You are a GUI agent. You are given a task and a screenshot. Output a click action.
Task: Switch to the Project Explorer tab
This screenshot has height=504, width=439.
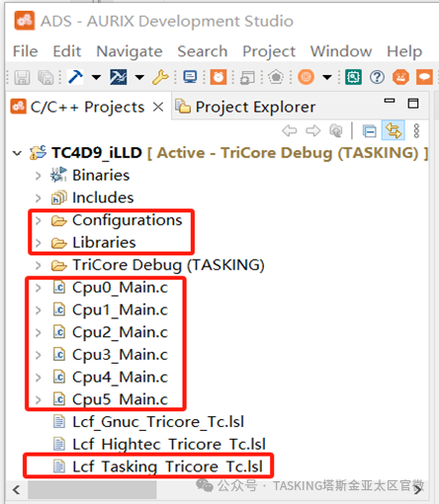click(245, 107)
